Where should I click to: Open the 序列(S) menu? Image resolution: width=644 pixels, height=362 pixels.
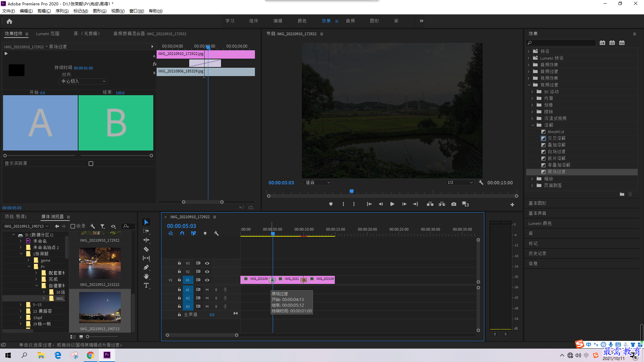(62, 11)
